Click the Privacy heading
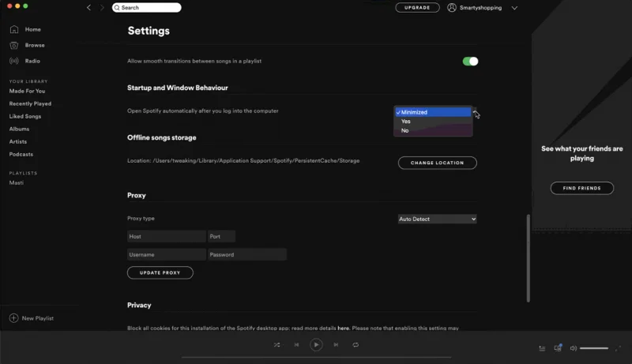This screenshot has width=632, height=364. [x=139, y=306]
